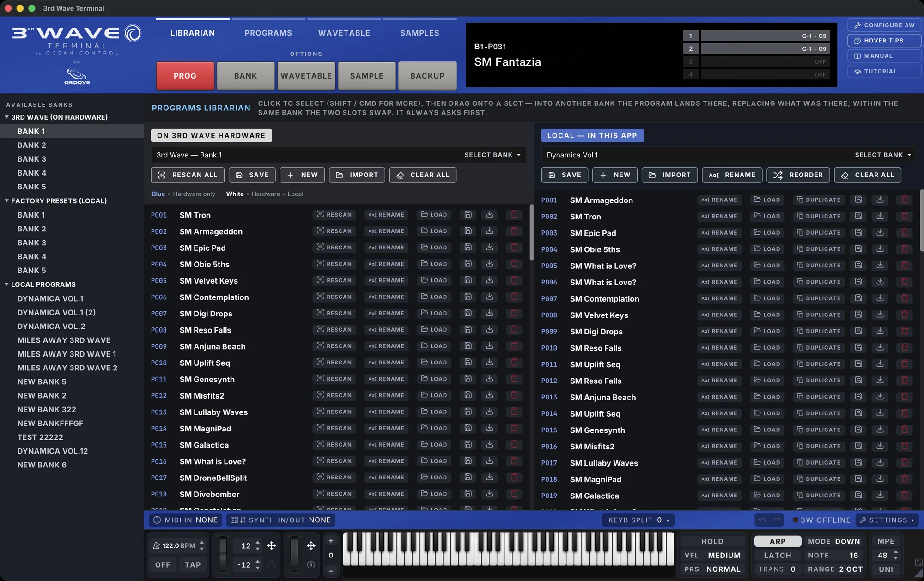Click the trash icon in local P012 SM Reso Falls row
The height and width of the screenshot is (581, 924).
coord(905,380)
